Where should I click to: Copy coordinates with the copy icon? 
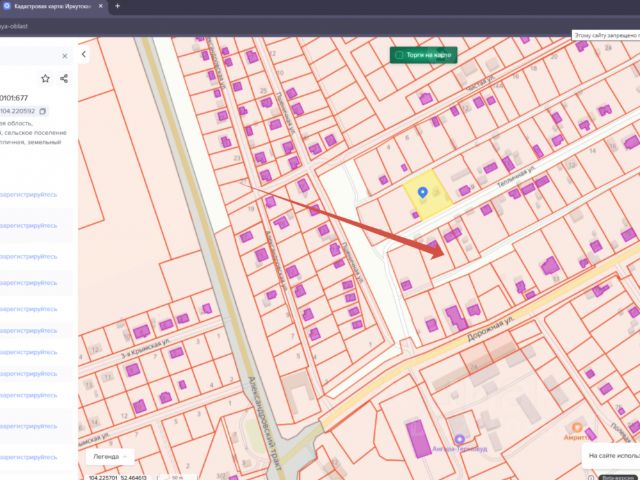click(x=43, y=111)
